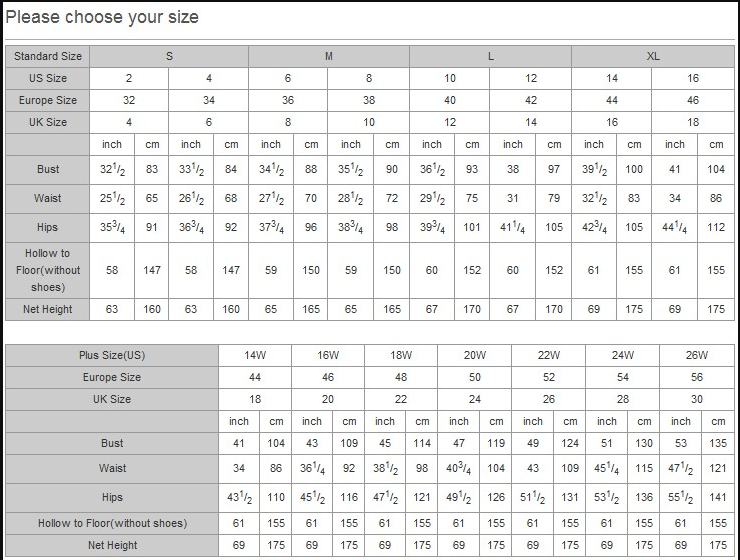This screenshot has width=740, height=560.
Task: Click the 14W plus size header
Action: tap(255, 355)
